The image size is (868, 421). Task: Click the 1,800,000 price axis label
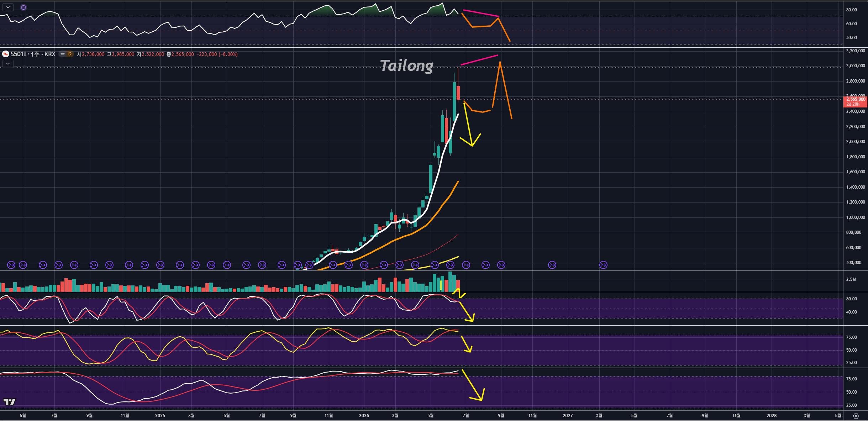coord(856,157)
